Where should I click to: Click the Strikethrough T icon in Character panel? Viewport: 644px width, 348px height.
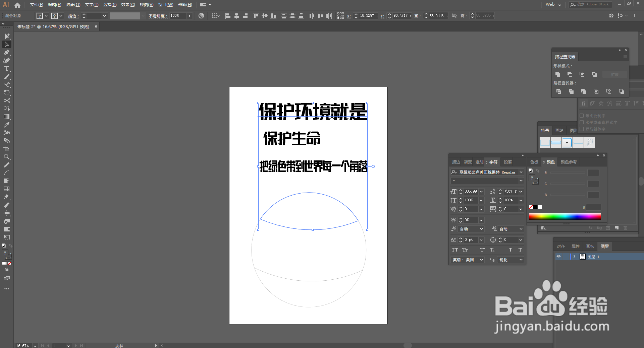tap(520, 250)
